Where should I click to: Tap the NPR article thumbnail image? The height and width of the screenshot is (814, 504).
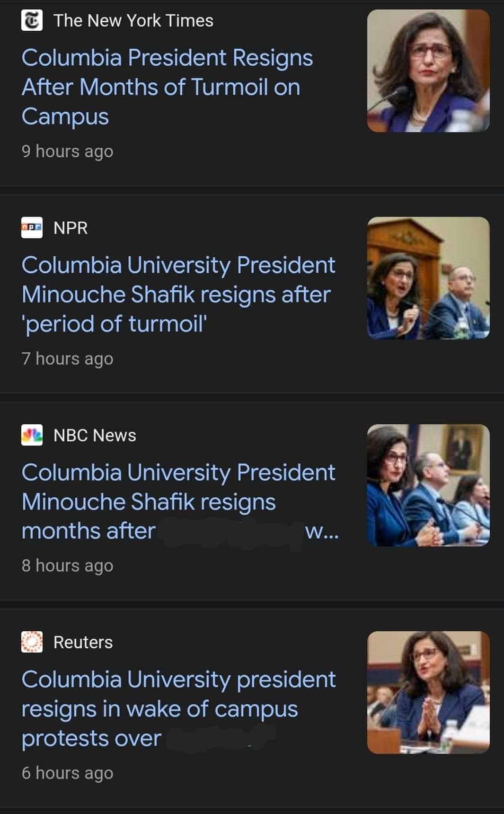[x=428, y=278]
